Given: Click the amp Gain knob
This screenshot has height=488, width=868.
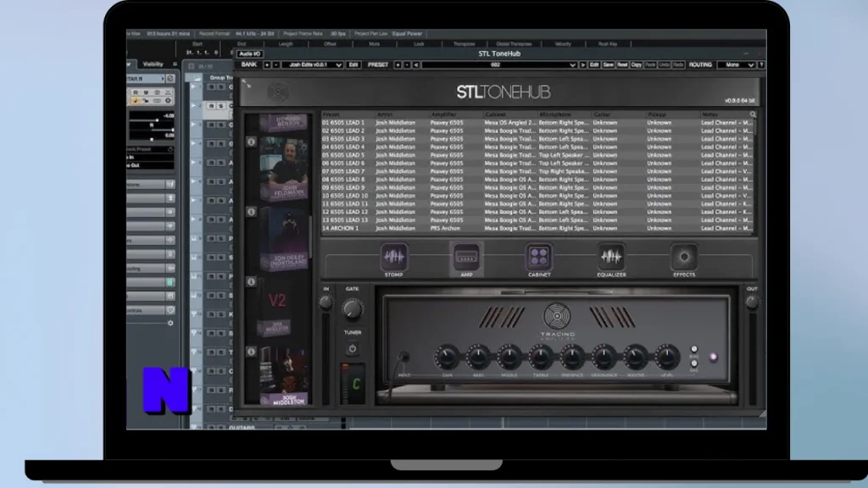Looking at the screenshot, I should tap(447, 358).
